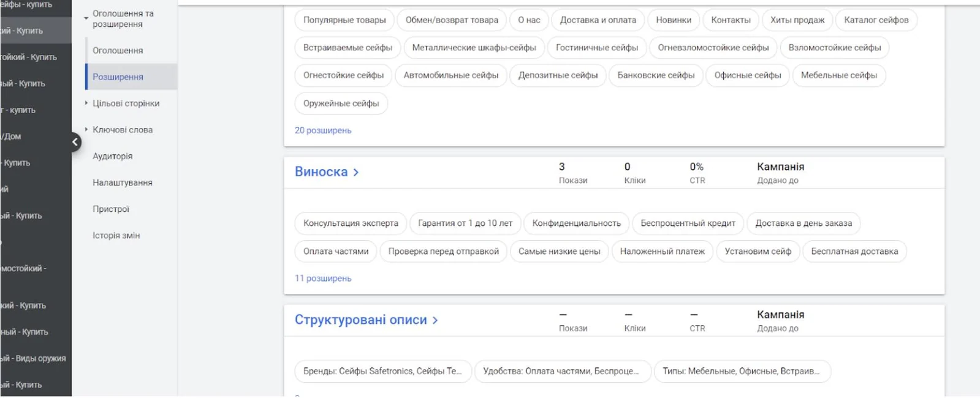Click 'Огневзломостойкие сейфы' chip

point(713,48)
